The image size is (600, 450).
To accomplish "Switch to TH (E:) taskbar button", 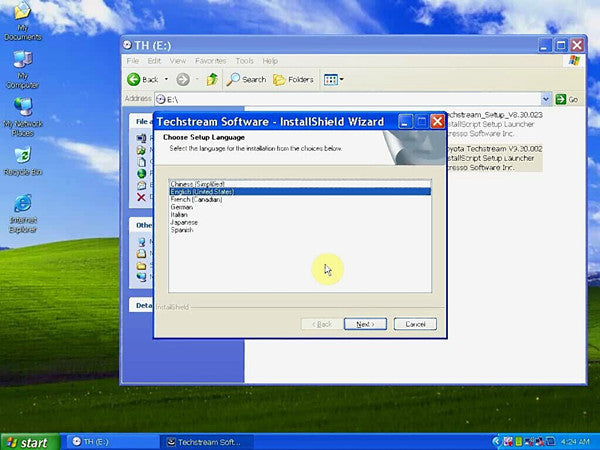I will [x=108, y=441].
